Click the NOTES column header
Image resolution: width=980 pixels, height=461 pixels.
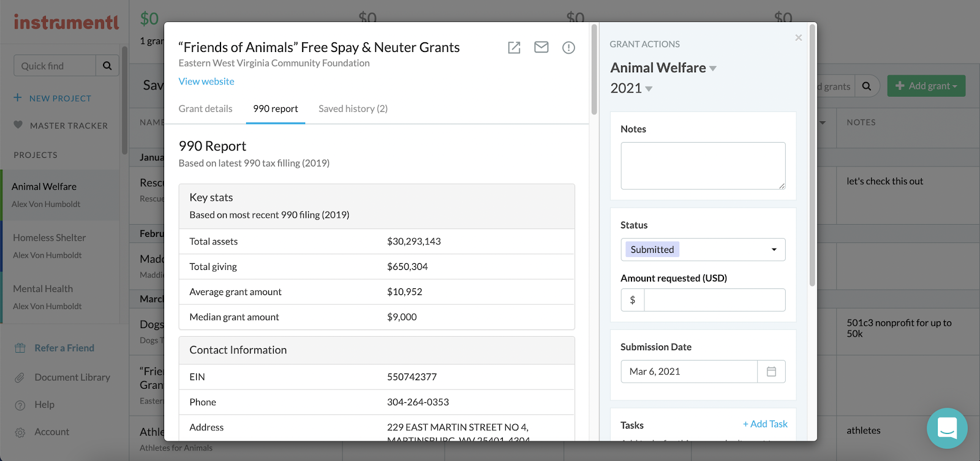861,122
